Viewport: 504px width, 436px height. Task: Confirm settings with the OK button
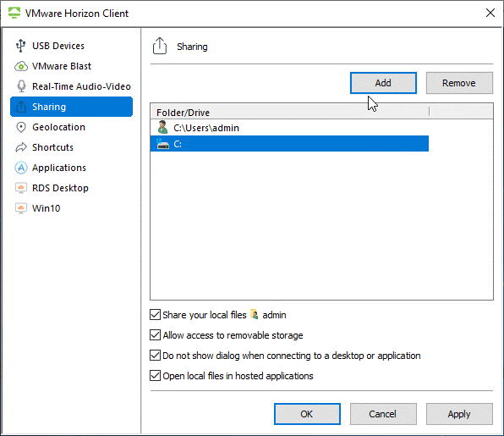[x=307, y=414]
